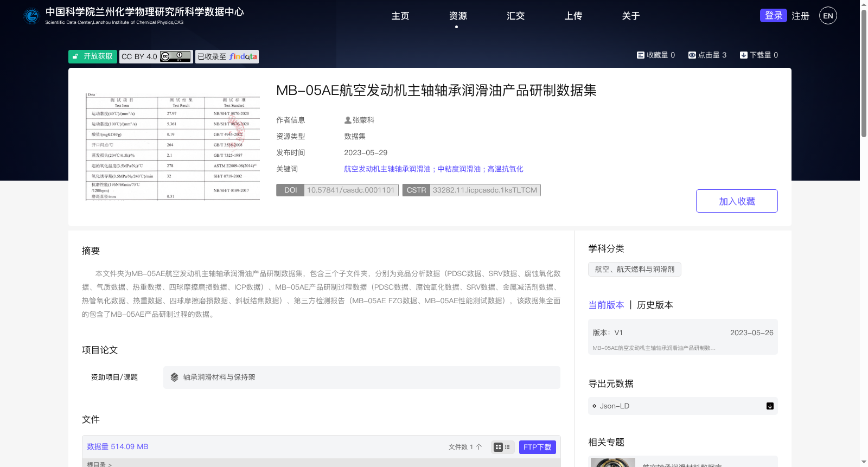868x467 pixels.
Task: Select the 当前版本 tab
Action: pos(607,305)
